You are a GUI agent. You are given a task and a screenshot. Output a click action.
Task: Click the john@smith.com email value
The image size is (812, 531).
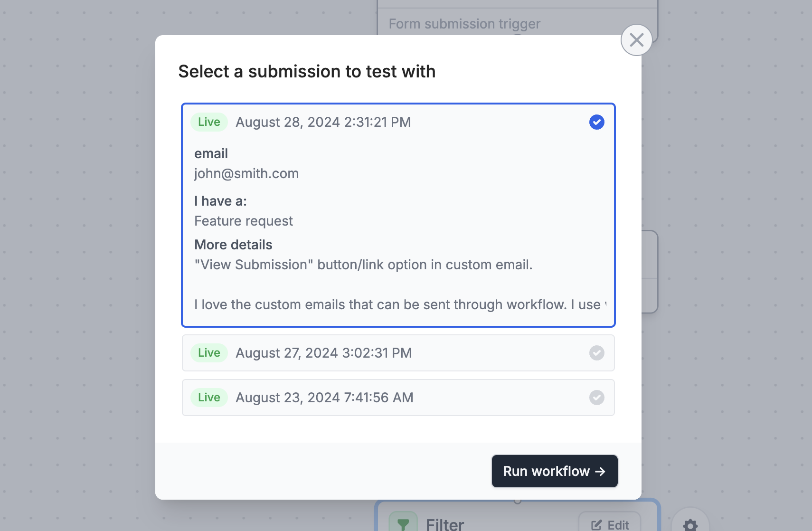coord(246,173)
